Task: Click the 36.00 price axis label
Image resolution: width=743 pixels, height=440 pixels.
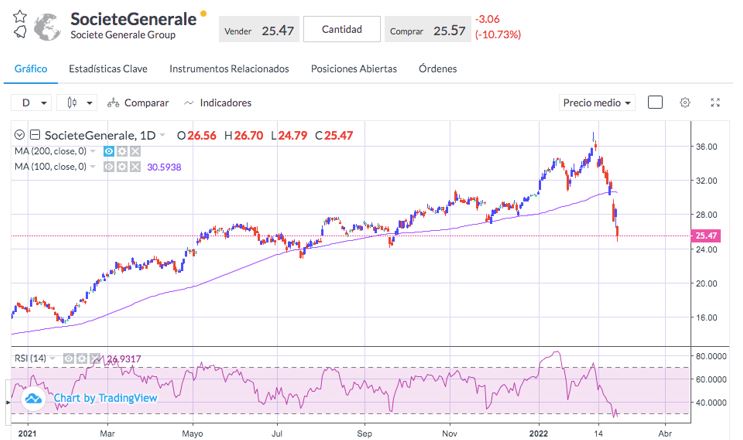Action: click(706, 147)
